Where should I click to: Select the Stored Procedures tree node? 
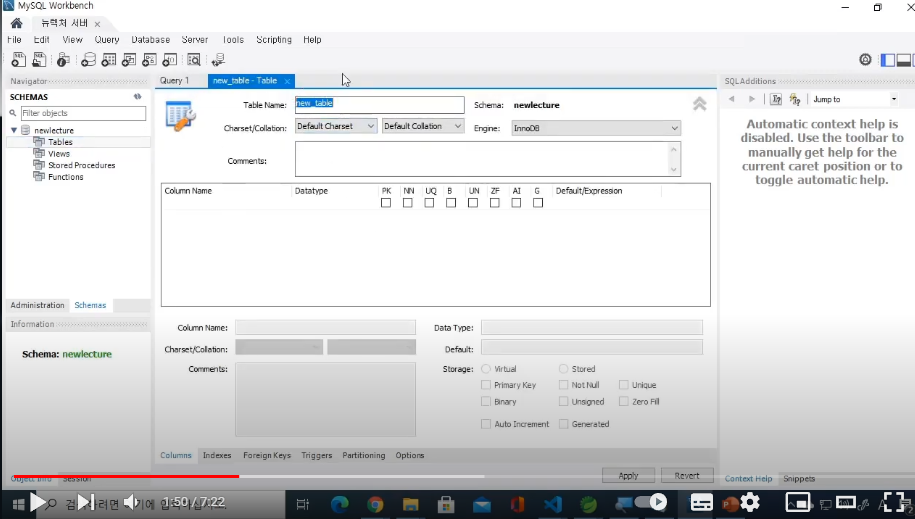tap(82, 165)
